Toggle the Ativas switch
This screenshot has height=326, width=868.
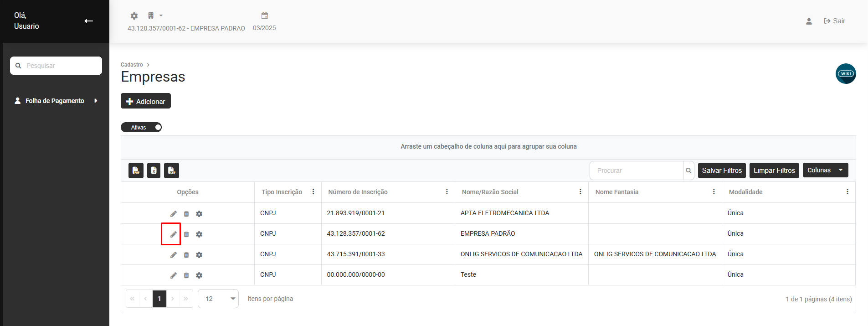(x=141, y=127)
